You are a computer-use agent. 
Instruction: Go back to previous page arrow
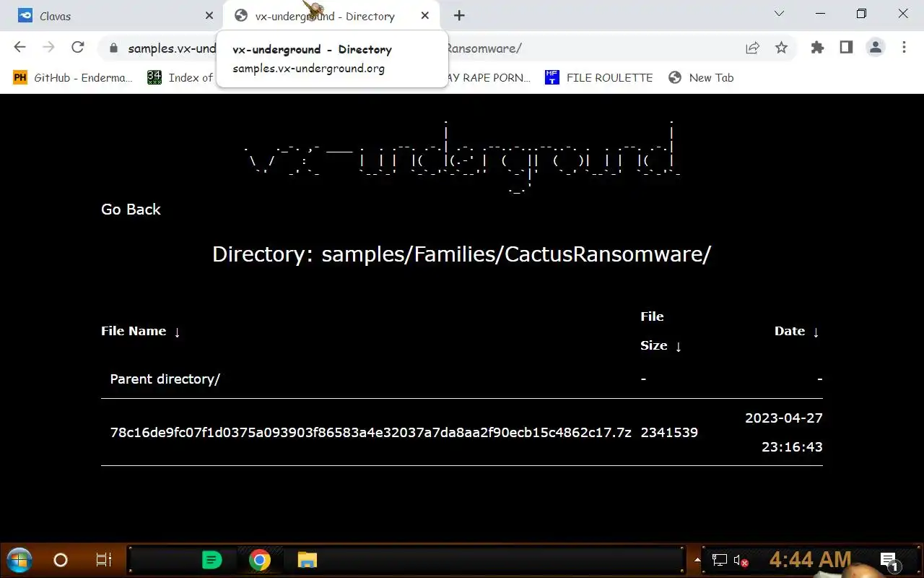[19, 48]
